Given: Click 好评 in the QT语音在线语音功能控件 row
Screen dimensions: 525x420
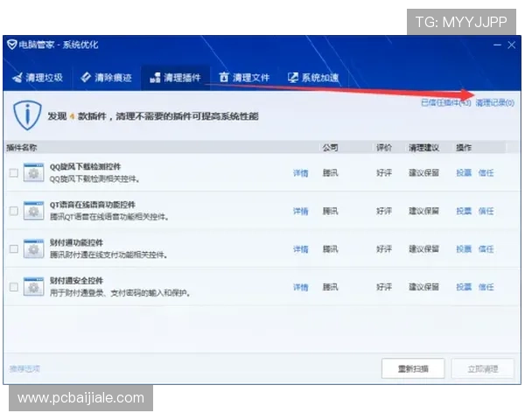Looking at the screenshot, I should click(384, 211).
